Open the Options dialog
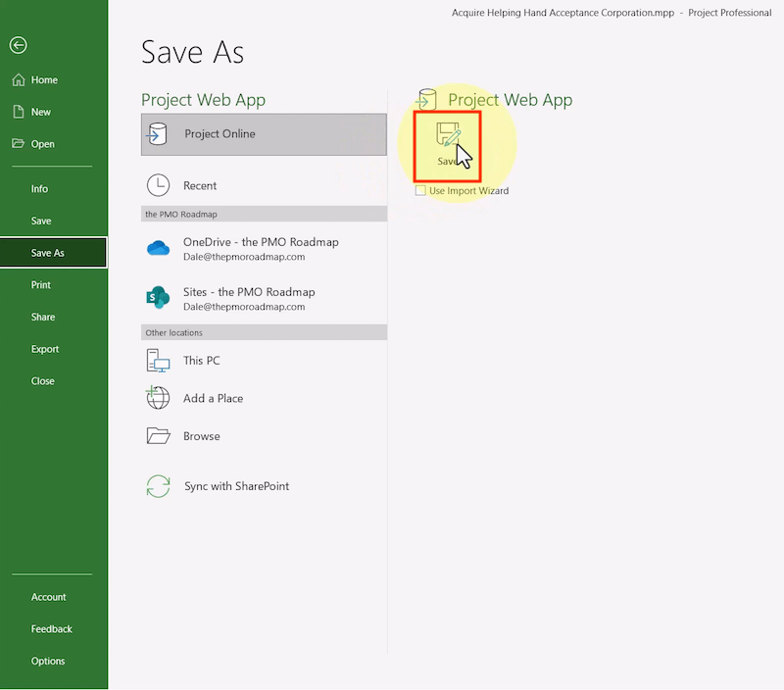Viewport: 784px width, 690px height. click(47, 662)
